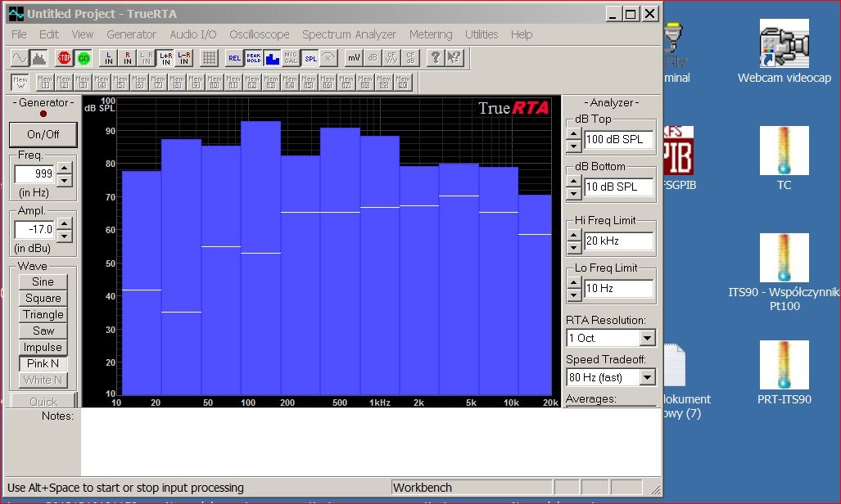Viewport: 841px width, 504px height.
Task: Select the White N noise waveform
Action: coord(43,380)
